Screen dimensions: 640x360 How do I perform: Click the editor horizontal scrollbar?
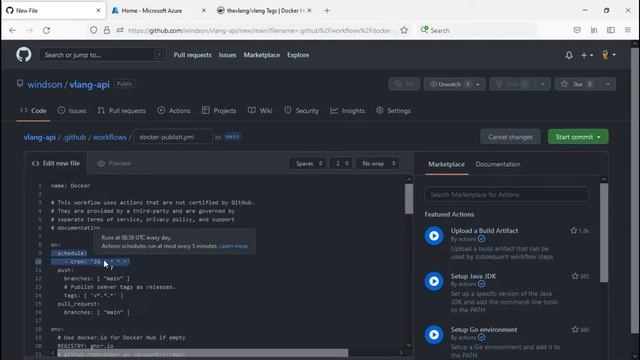[202, 352]
